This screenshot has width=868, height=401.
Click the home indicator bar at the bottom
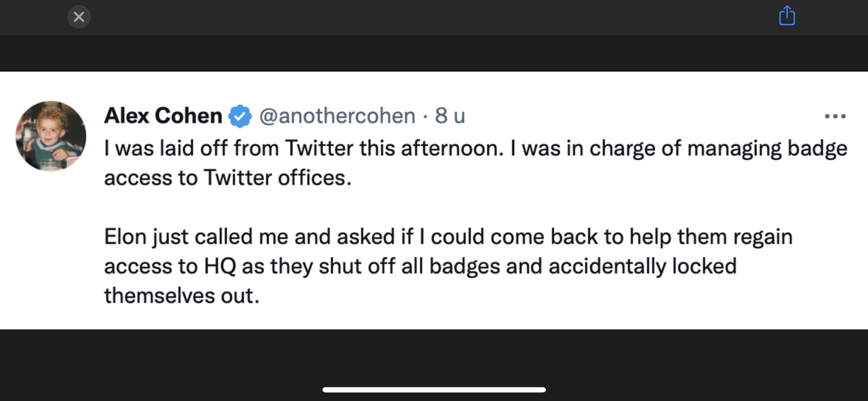(434, 389)
